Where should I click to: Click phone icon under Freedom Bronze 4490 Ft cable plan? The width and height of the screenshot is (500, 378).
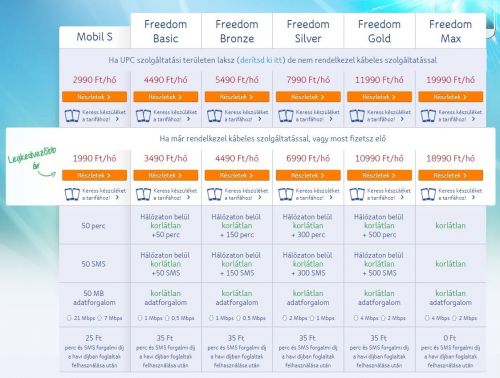coord(215,194)
